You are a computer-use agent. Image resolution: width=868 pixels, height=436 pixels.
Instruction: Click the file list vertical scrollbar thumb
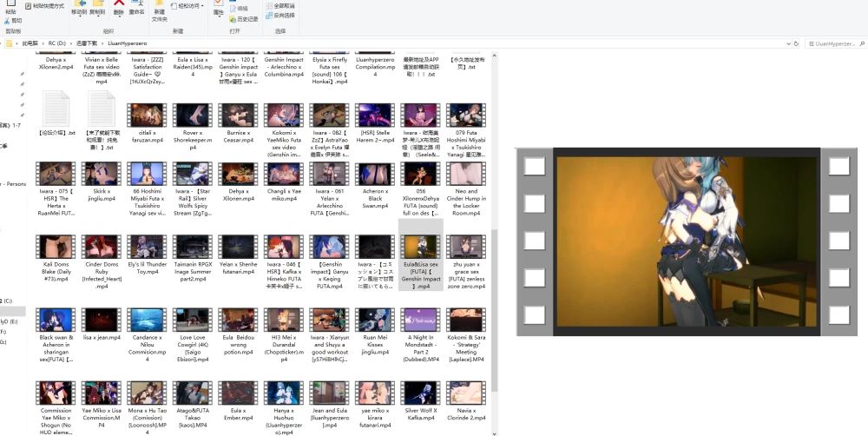[495, 311]
